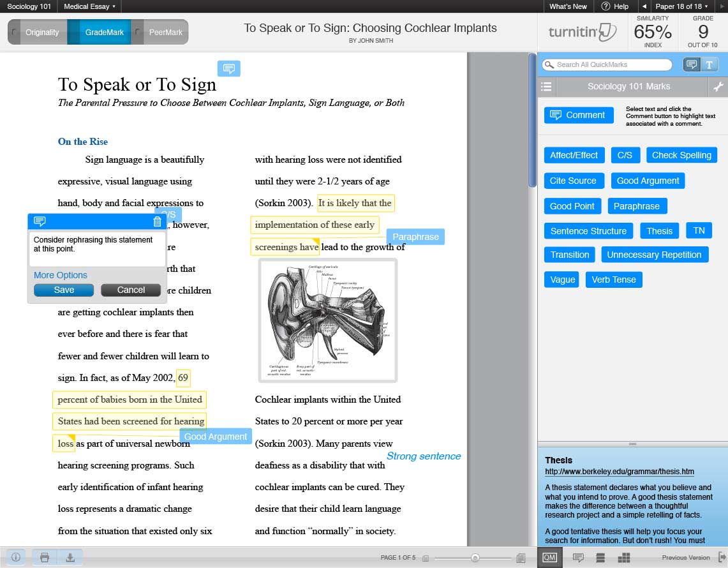Click the download icon in bottom toolbar
This screenshot has height=568, width=728.
(70, 557)
